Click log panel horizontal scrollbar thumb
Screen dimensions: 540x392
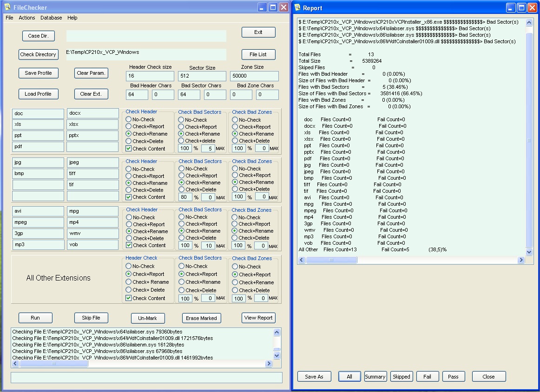pyautogui.click(x=54, y=363)
